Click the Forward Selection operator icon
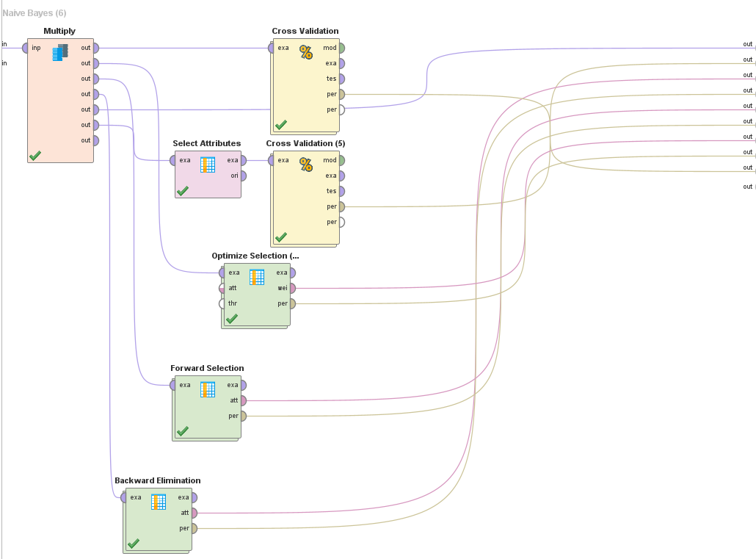Image resolution: width=756 pixels, height=559 pixels. 208,389
